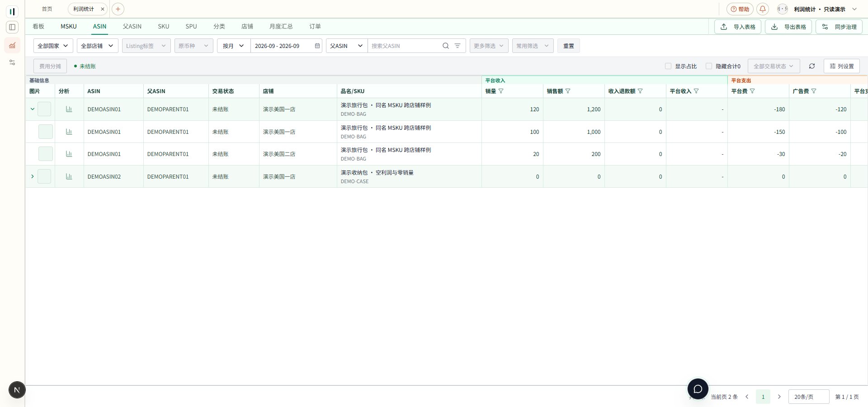Click the 导出表格 button
This screenshot has height=407, width=868.
pos(788,27)
